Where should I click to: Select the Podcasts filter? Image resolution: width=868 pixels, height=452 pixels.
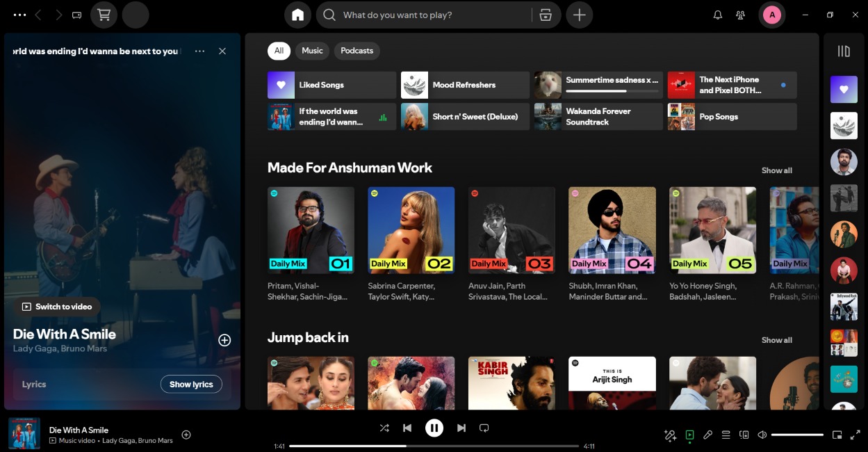[x=357, y=51]
